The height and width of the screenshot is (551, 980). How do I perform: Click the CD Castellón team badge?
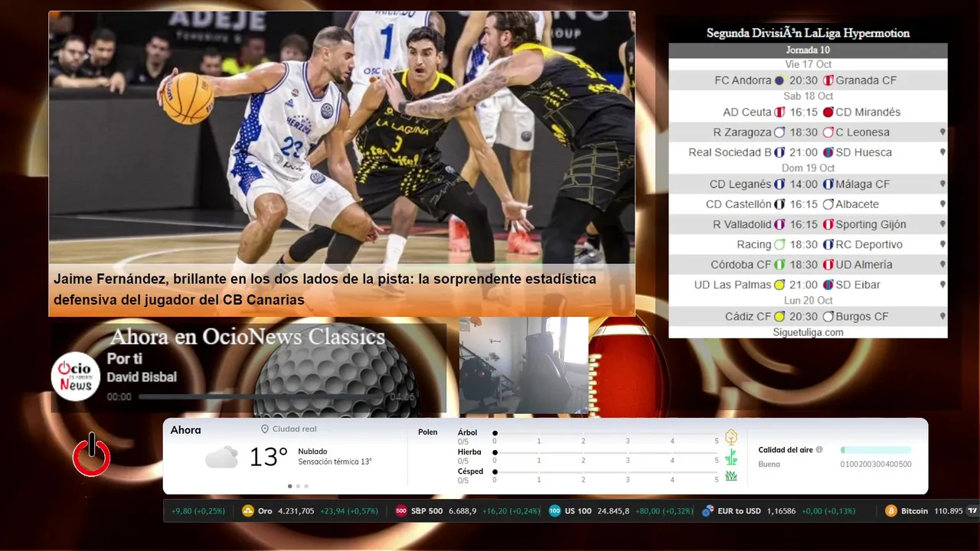[x=779, y=204]
